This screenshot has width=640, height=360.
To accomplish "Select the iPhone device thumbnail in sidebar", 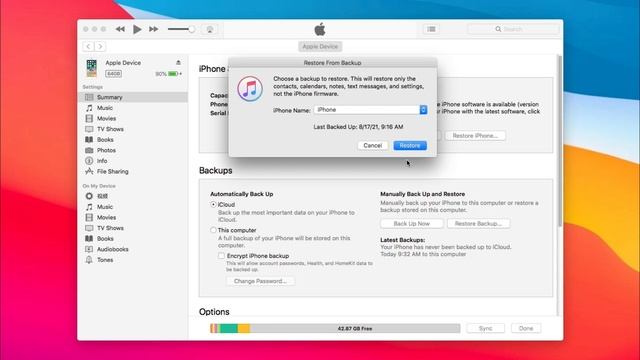I will click(x=92, y=68).
